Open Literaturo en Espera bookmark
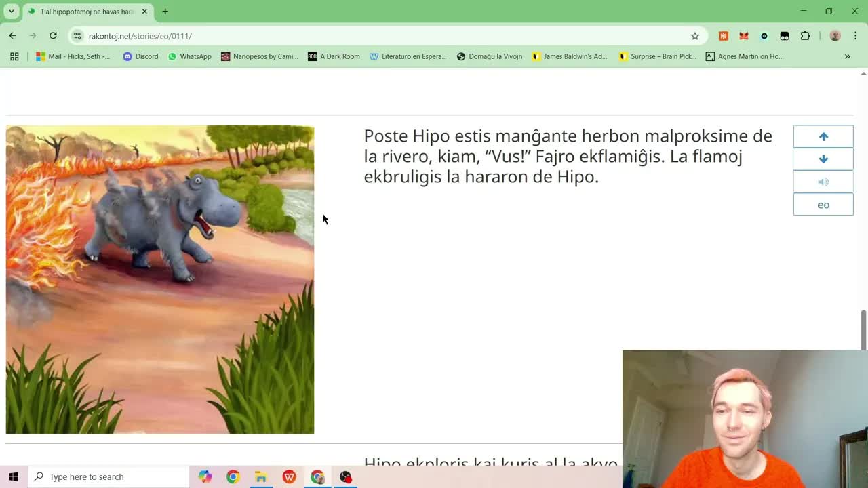This screenshot has width=868, height=488. [x=408, y=56]
